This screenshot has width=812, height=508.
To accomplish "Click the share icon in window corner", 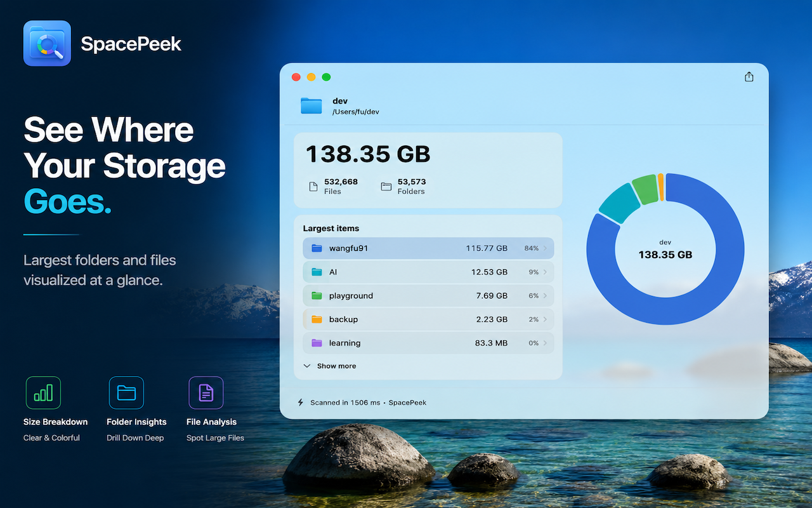I will point(749,77).
